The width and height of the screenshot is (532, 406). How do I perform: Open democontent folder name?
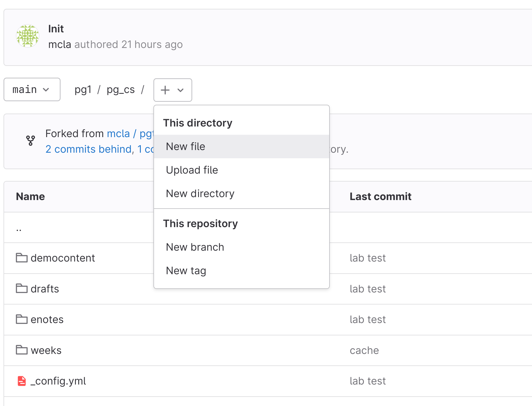pyautogui.click(x=63, y=258)
